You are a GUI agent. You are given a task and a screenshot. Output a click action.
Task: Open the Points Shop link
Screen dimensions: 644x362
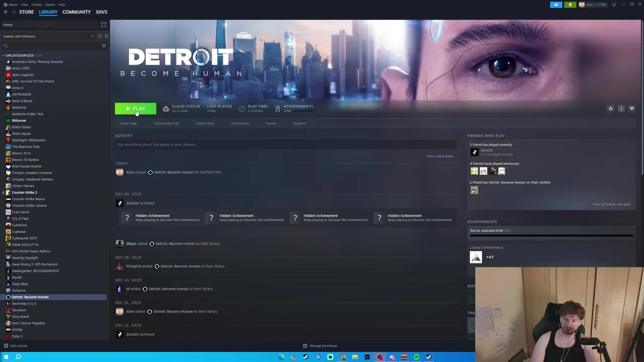click(205, 123)
